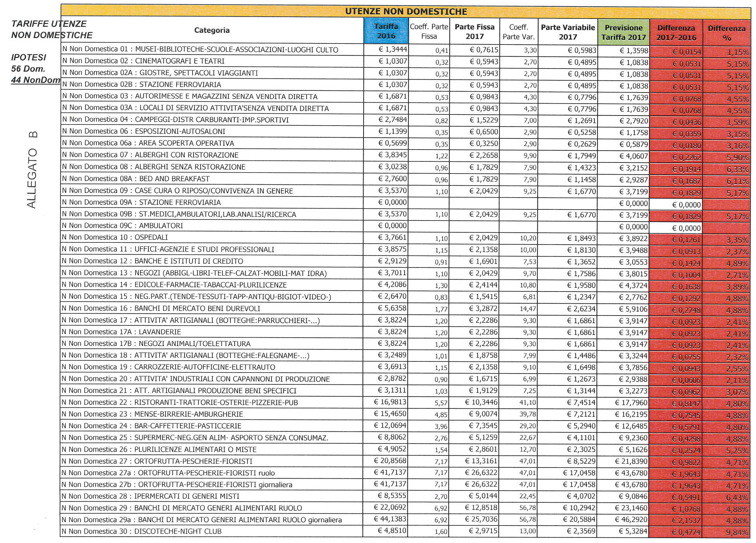Viewport: 756px width, 543px height.
Task: Select row '26 : PLURILICENZE ALIMENTARI O MISTE'
Action: point(405,450)
